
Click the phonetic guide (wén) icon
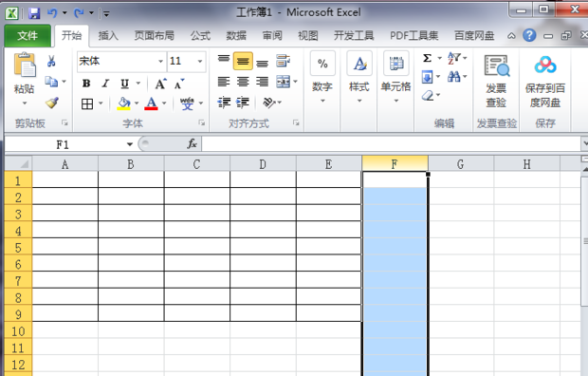coord(187,103)
